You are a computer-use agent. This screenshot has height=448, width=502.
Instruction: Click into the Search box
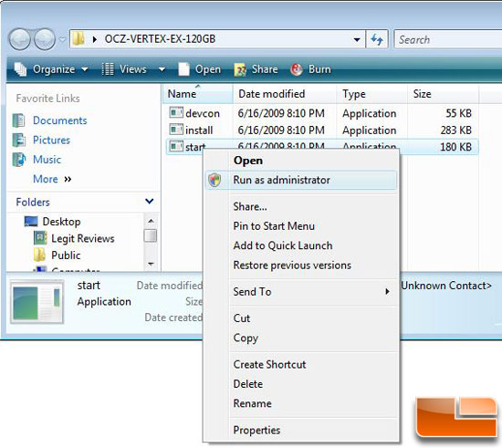pos(448,39)
